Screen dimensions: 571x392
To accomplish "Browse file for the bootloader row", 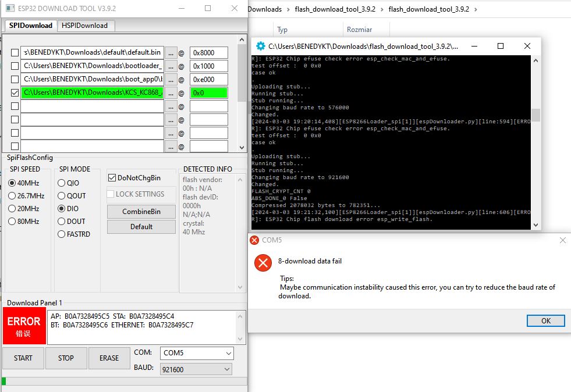I will 171,66.
